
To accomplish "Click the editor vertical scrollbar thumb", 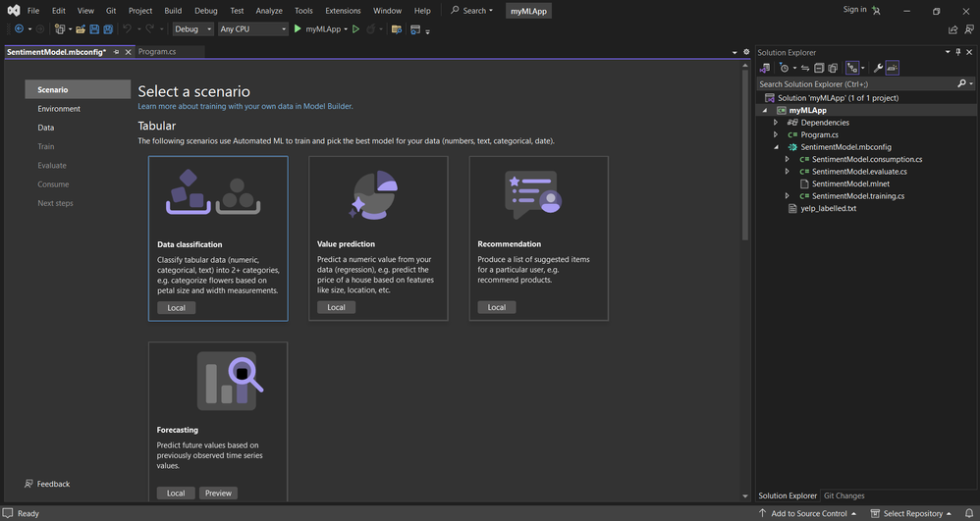I will pos(745,155).
